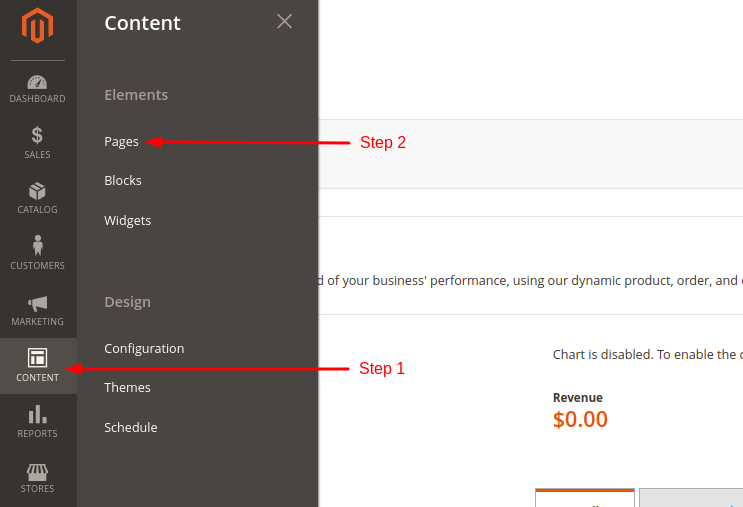The width and height of the screenshot is (743, 507).
Task: Select the Content layout icon
Action: pyautogui.click(x=37, y=358)
